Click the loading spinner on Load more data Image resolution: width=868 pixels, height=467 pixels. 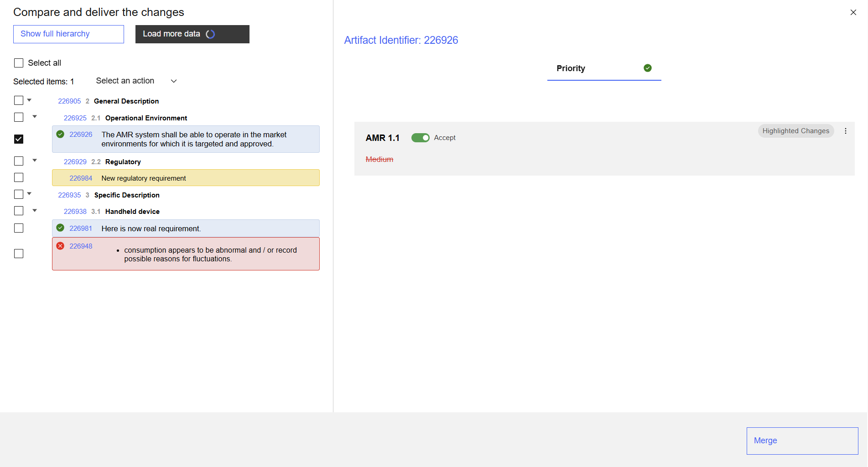(210, 34)
